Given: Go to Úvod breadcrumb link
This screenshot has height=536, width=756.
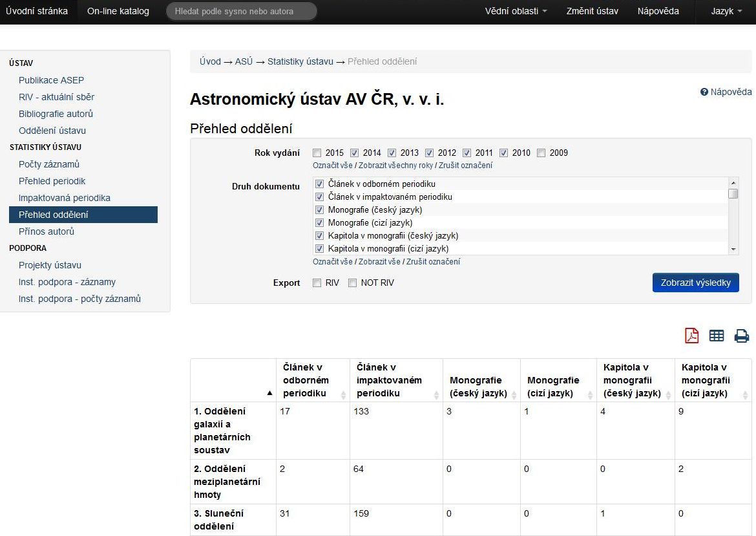Looking at the screenshot, I should [210, 62].
